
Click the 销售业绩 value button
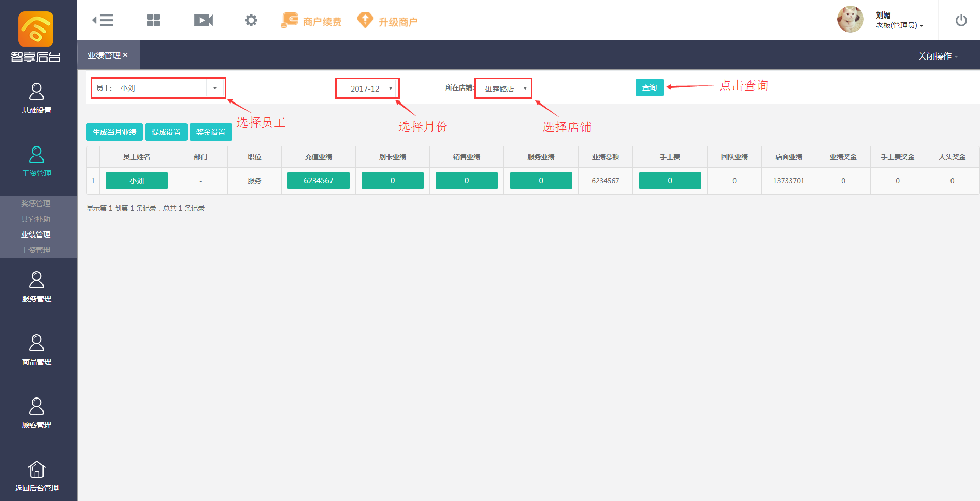point(467,181)
